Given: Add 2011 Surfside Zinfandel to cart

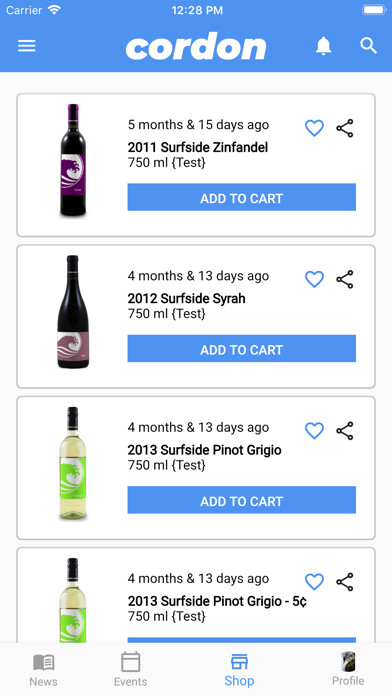Looking at the screenshot, I should tap(242, 197).
